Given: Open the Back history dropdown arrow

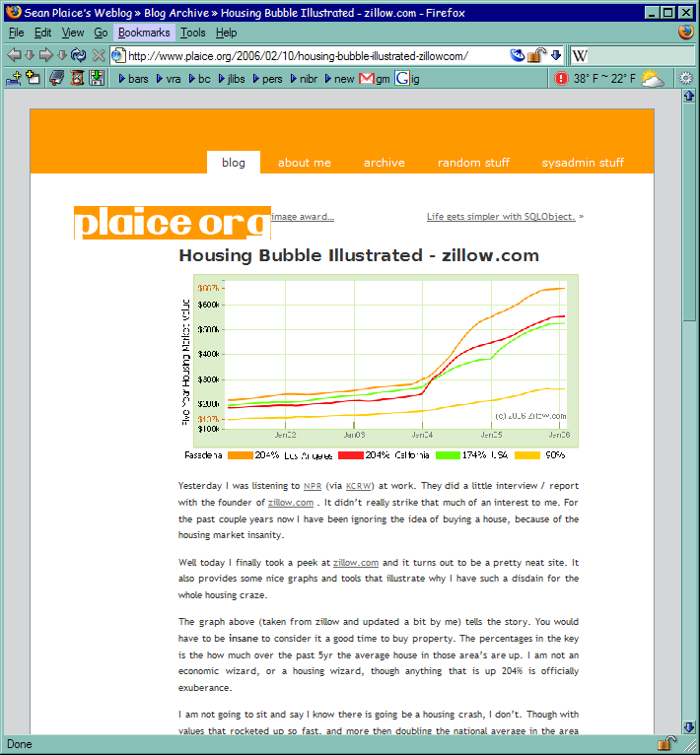Looking at the screenshot, I should click(30, 55).
